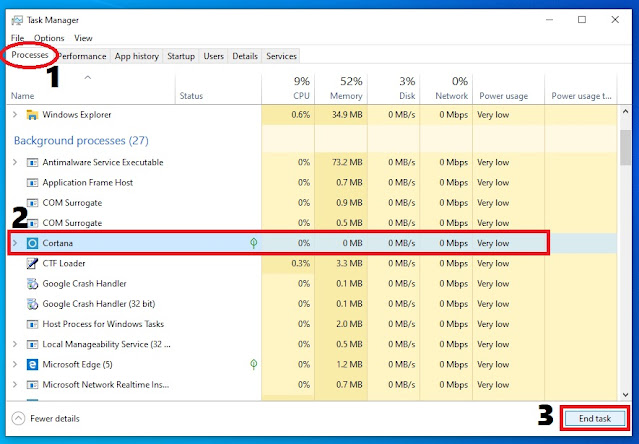
Task: Click the Google Crash Handler (32 bit) icon
Action: click(32, 304)
